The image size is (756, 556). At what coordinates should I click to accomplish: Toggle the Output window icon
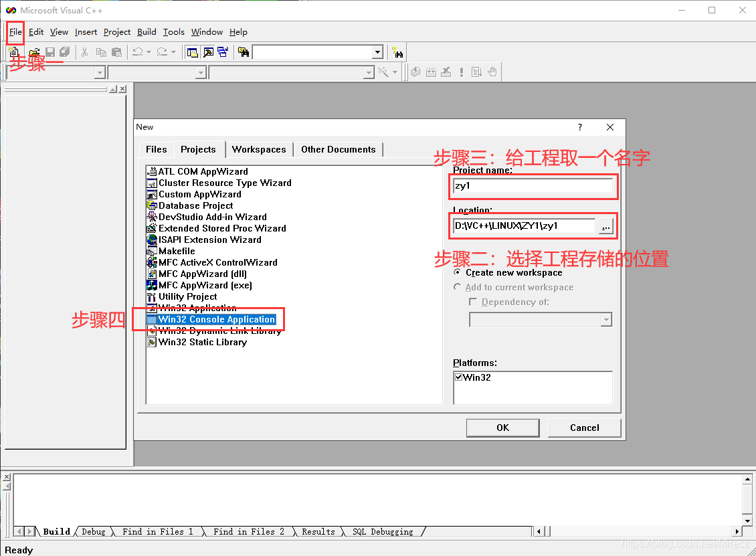pos(208,52)
